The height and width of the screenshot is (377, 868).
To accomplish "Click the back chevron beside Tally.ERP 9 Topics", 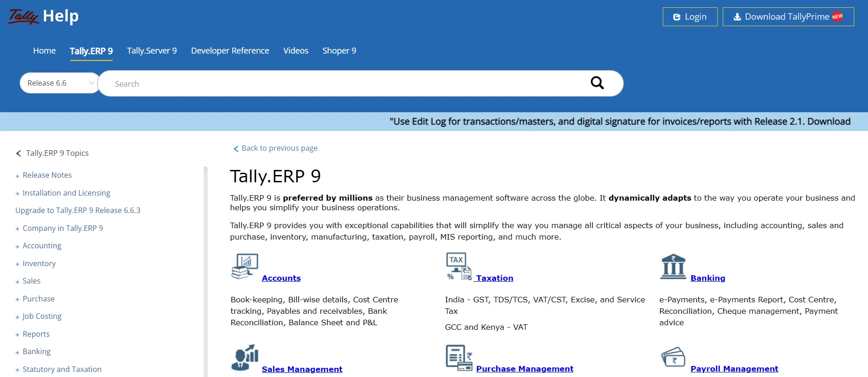I will coord(18,153).
